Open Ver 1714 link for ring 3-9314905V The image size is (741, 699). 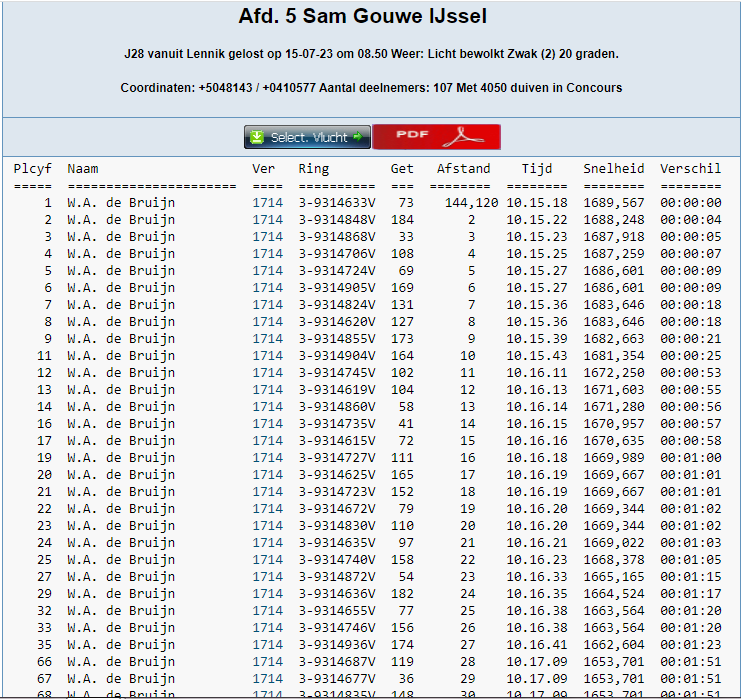267,288
